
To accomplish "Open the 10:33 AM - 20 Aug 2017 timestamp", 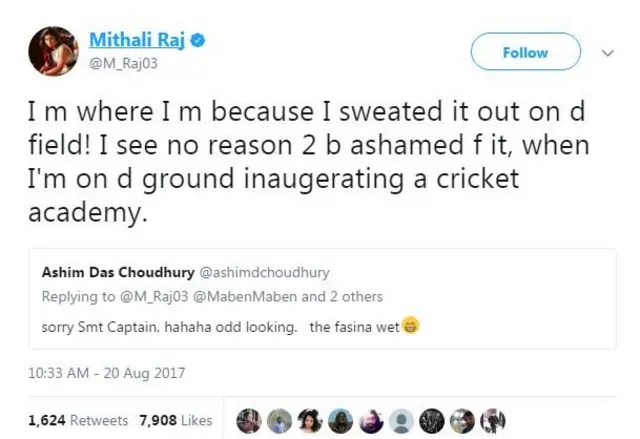I will click(x=107, y=374).
